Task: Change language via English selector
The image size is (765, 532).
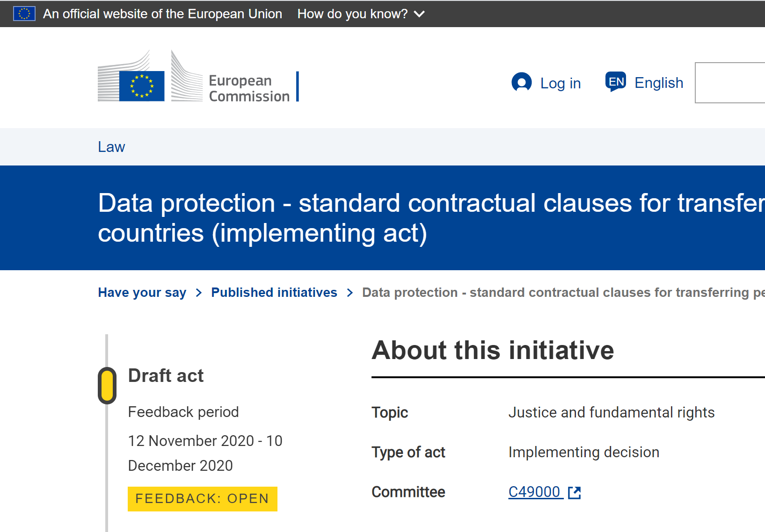Action: [x=659, y=83]
